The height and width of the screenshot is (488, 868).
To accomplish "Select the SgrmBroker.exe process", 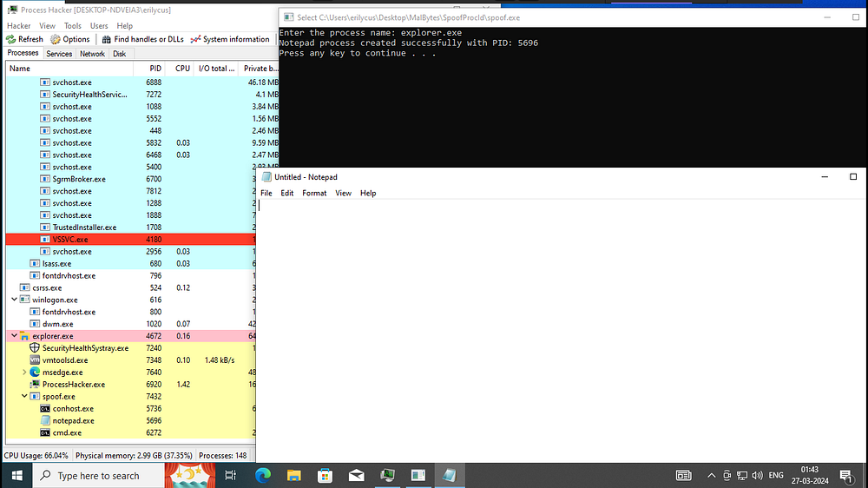I will point(131,179).
